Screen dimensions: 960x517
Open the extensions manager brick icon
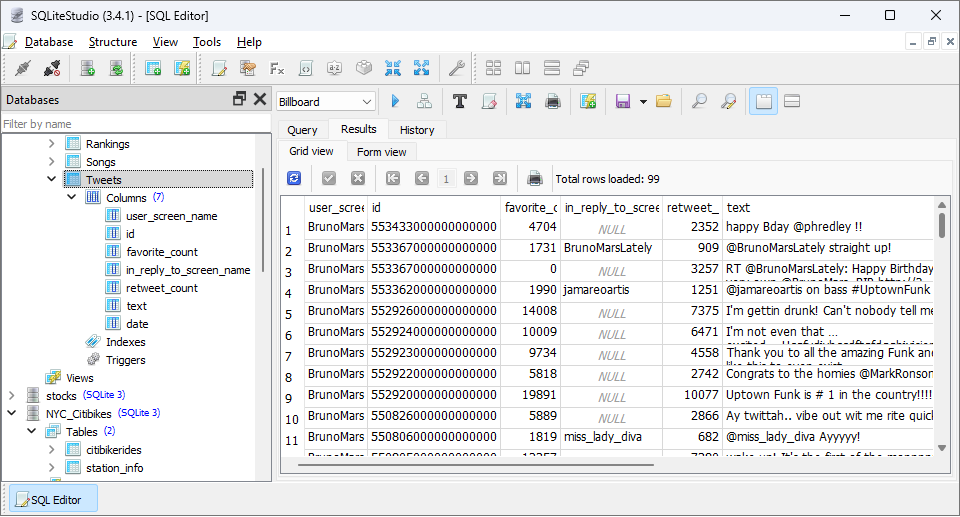[364, 68]
